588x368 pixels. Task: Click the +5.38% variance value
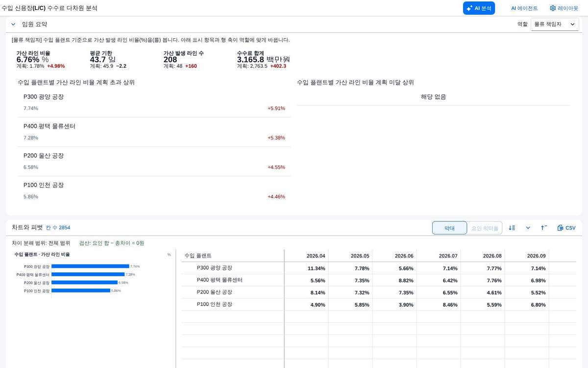276,138
